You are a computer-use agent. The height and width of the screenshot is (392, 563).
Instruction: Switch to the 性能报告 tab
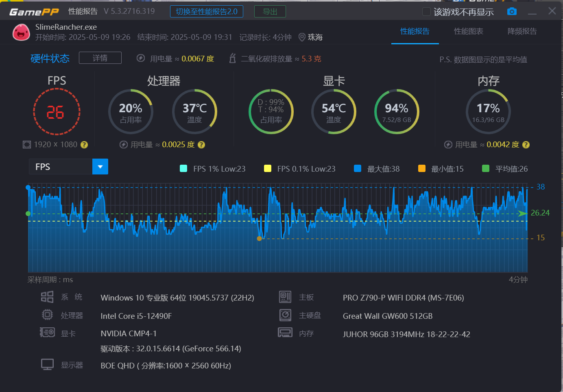[415, 31]
